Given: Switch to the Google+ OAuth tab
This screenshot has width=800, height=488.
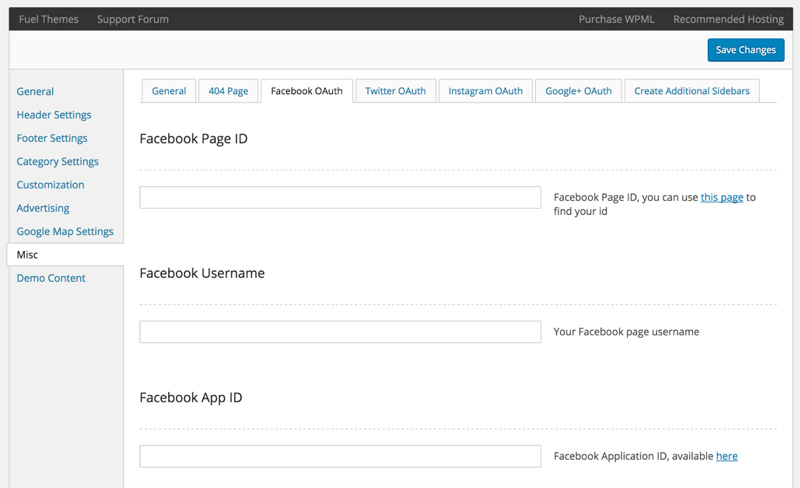Looking at the screenshot, I should point(578,91).
